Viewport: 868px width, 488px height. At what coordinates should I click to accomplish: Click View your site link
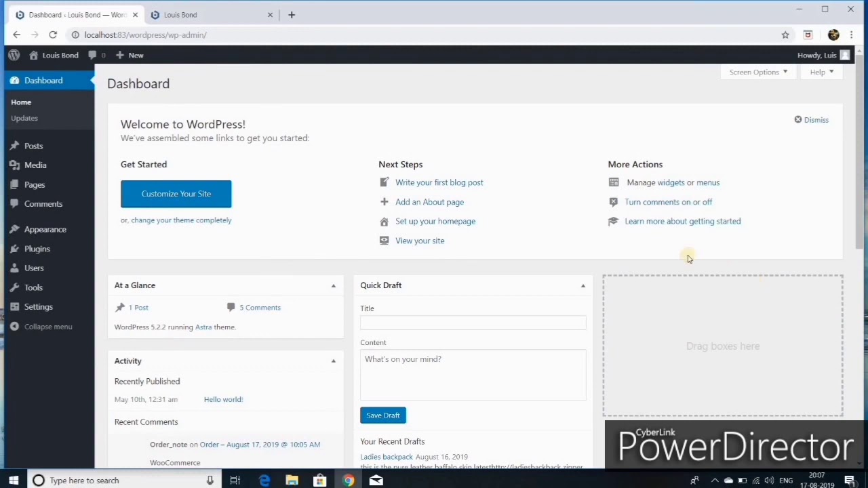click(x=420, y=241)
